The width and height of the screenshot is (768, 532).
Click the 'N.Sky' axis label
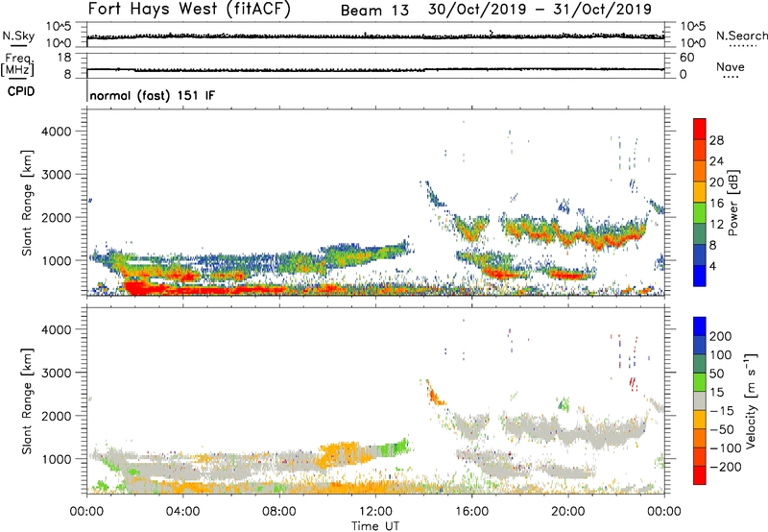(18, 36)
